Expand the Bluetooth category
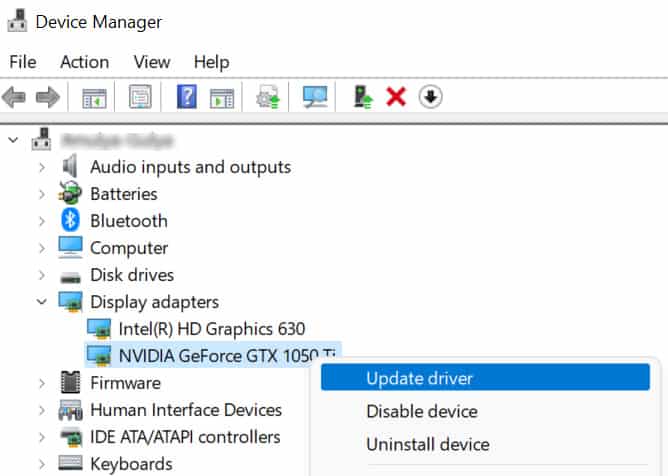Viewport: 668px width, 476px height. click(x=41, y=221)
